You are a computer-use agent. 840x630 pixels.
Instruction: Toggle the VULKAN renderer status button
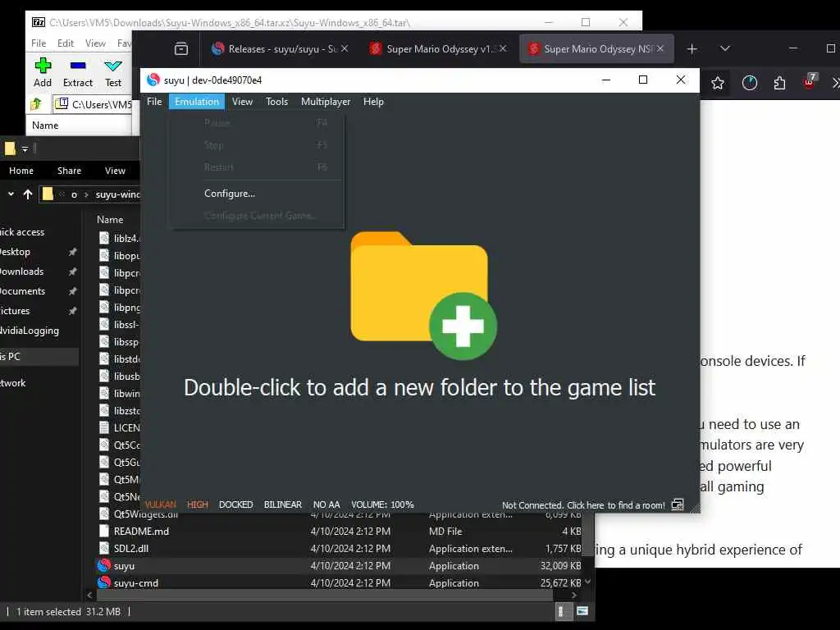160,504
